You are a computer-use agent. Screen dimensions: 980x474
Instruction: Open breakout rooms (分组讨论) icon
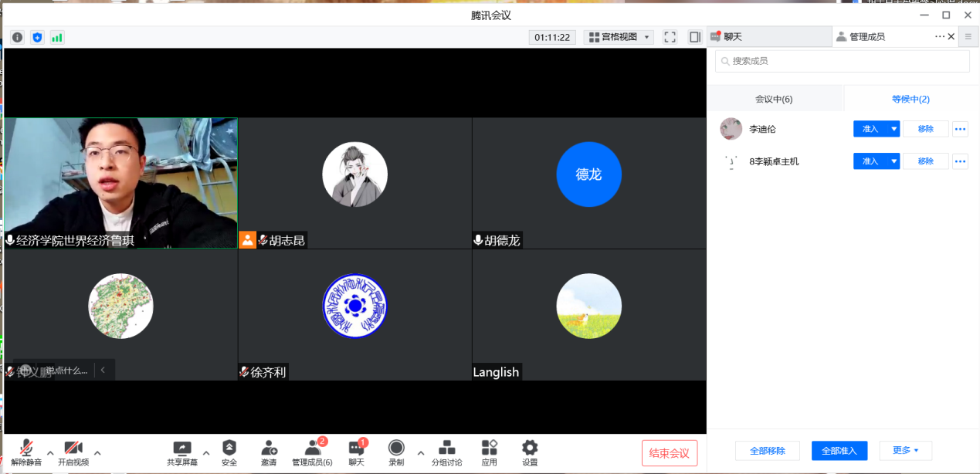[x=446, y=449]
